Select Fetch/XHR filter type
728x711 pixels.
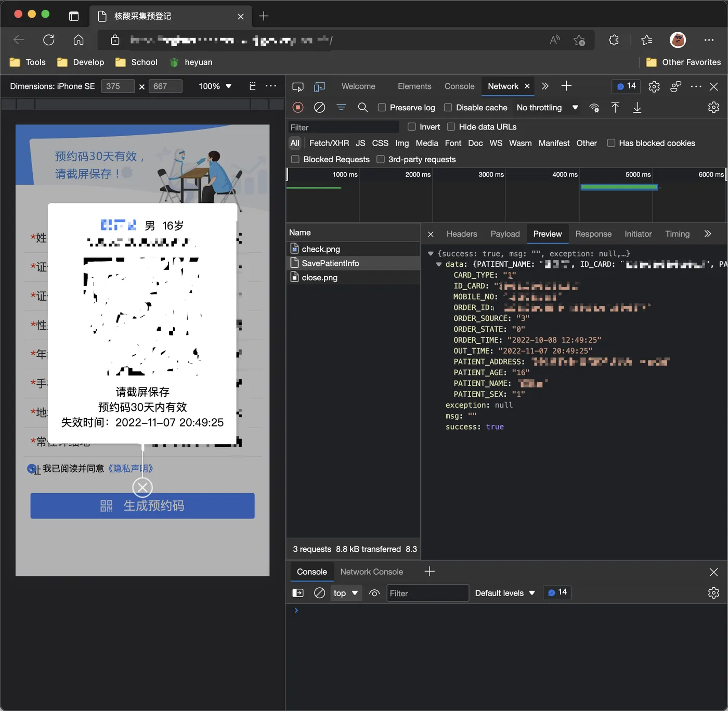coord(329,143)
